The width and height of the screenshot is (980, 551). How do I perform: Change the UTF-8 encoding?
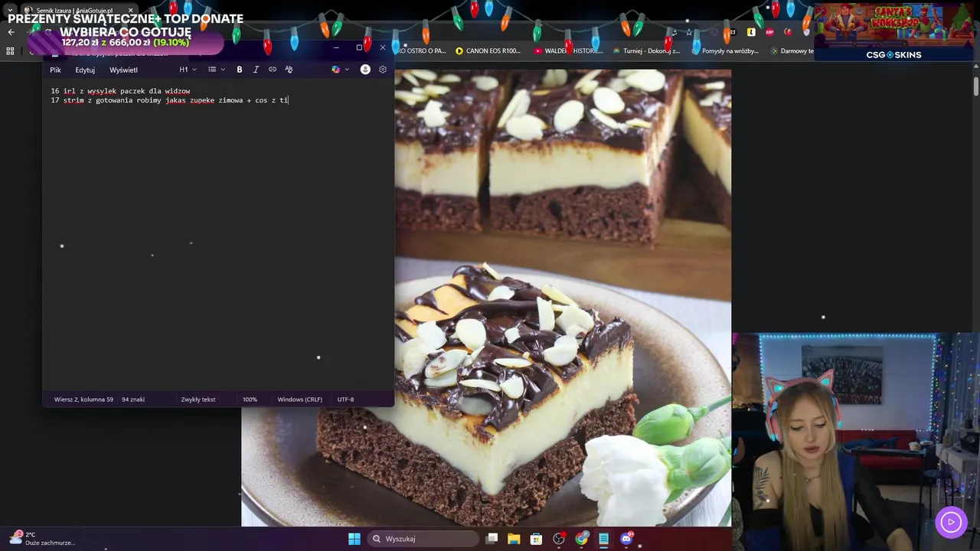(345, 399)
